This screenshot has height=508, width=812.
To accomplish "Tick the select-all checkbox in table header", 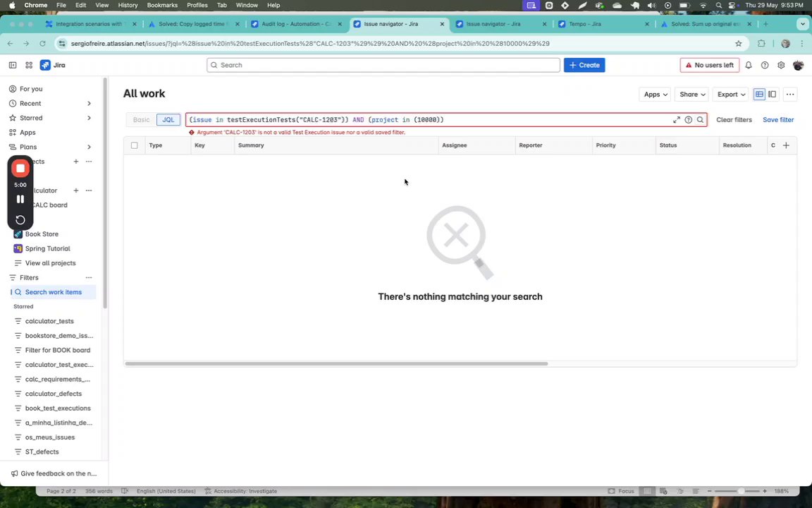I will [x=135, y=145].
